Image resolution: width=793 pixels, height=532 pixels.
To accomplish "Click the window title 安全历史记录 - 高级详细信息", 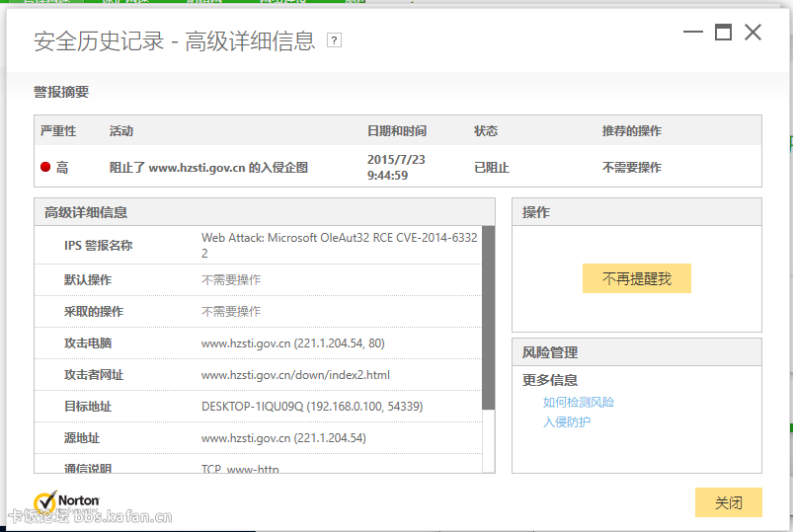I will click(x=175, y=41).
